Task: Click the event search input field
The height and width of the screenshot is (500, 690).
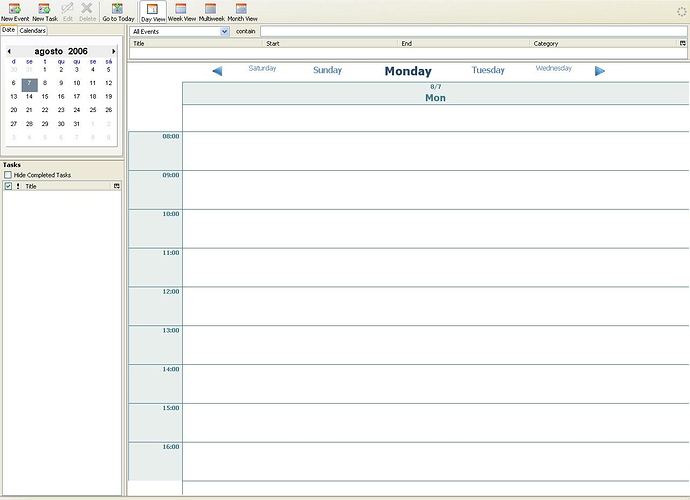Action: 473,31
